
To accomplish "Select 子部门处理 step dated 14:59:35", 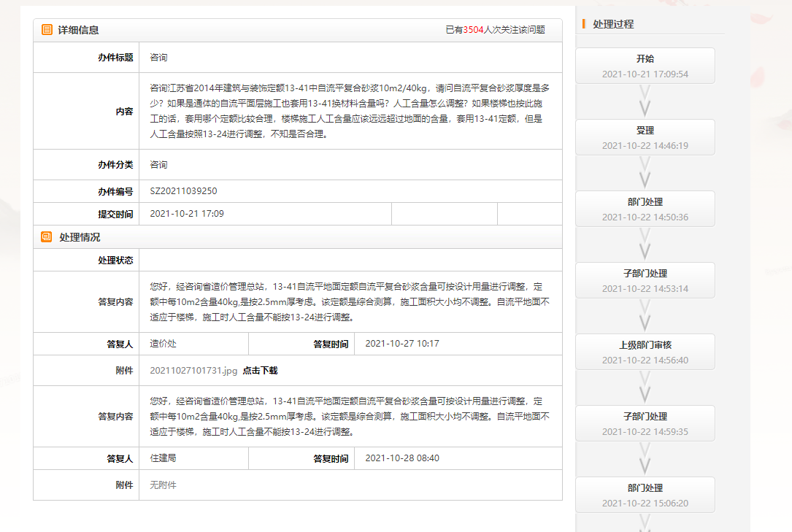I will tap(645, 423).
